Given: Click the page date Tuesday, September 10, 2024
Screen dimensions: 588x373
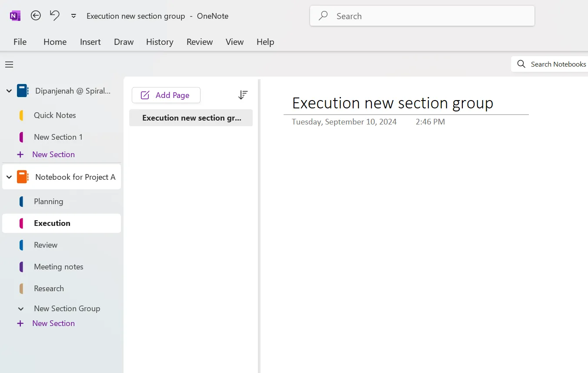Looking at the screenshot, I should pyautogui.click(x=344, y=122).
